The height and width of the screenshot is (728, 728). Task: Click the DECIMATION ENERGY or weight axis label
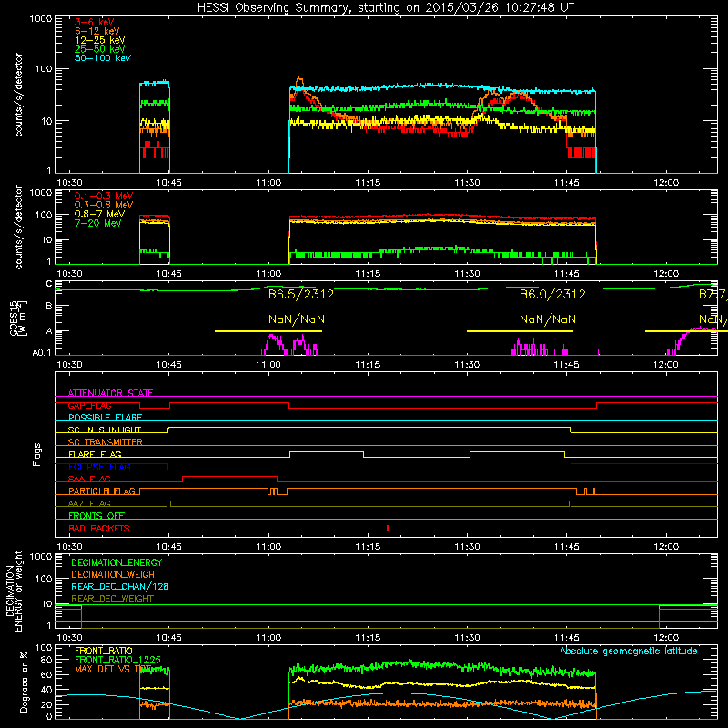tap(14, 591)
